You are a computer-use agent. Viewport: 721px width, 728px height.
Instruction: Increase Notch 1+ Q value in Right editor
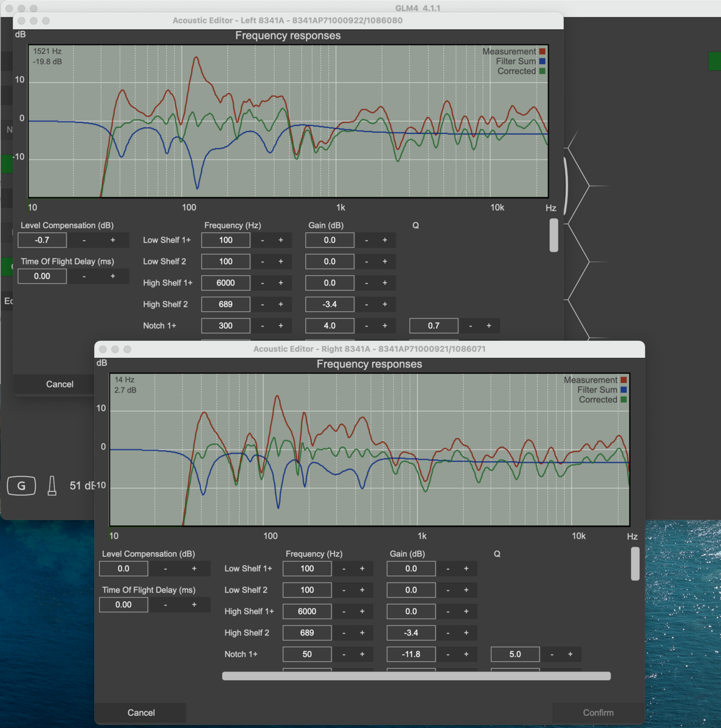click(x=570, y=654)
